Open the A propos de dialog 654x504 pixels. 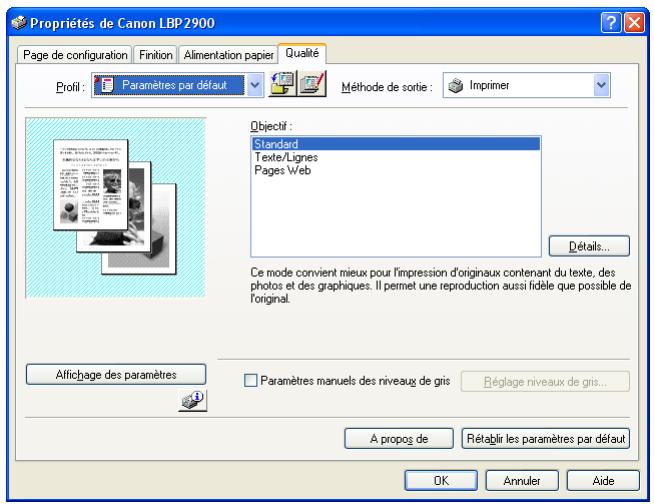coord(399,438)
